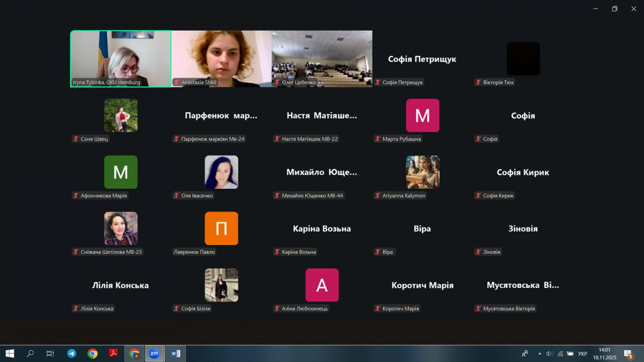Open the volume control speaker icon

pos(550,353)
